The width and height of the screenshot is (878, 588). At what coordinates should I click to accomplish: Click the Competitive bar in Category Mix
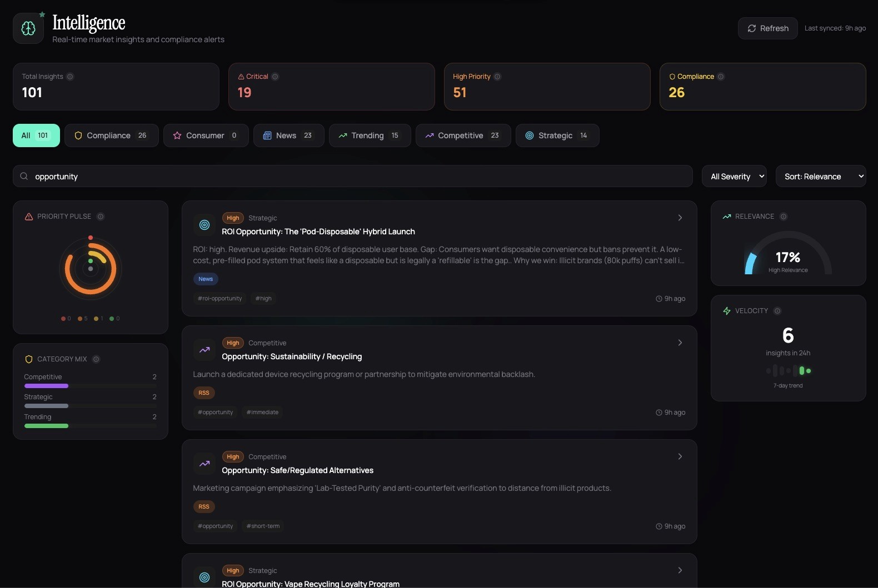point(46,386)
